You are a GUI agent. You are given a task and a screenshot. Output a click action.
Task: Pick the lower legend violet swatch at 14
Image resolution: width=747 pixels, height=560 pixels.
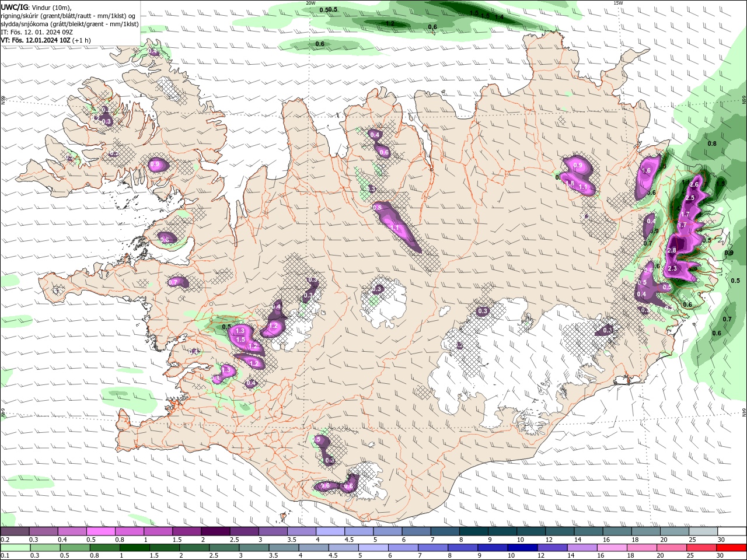tap(582, 548)
